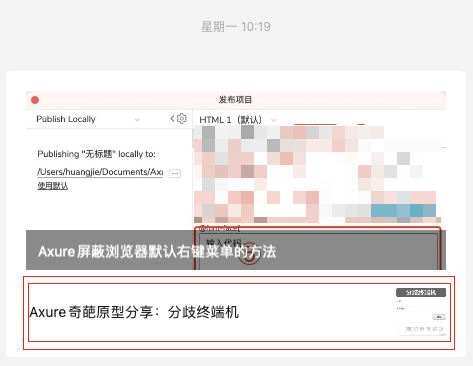The height and width of the screenshot is (366, 473).
Task: Open the thumbnail of 分歧终端机 article
Action: pyautogui.click(x=421, y=312)
